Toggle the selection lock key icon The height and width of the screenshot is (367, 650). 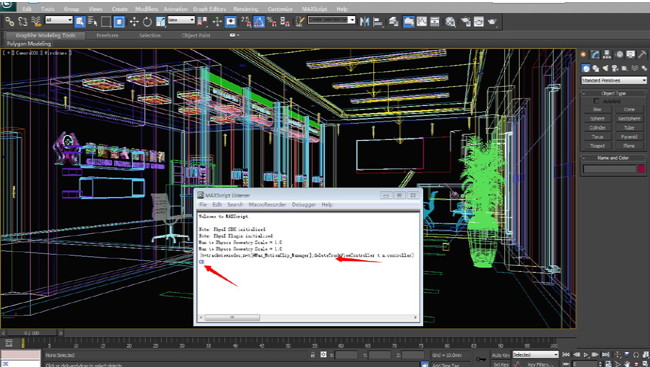(x=312, y=355)
